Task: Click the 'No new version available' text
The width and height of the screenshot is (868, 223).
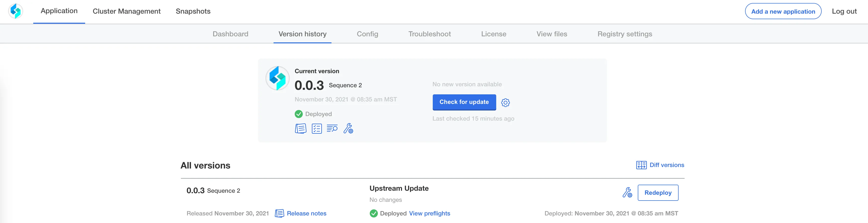Action: pyautogui.click(x=467, y=84)
